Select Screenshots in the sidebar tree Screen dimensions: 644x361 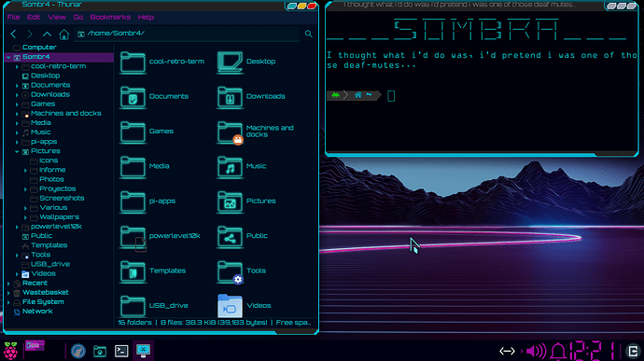[62, 199]
